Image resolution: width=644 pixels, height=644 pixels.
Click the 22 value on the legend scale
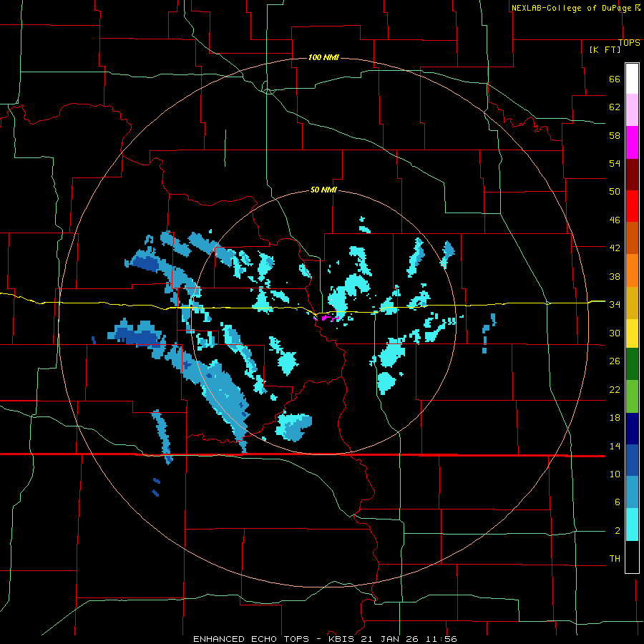[615, 389]
